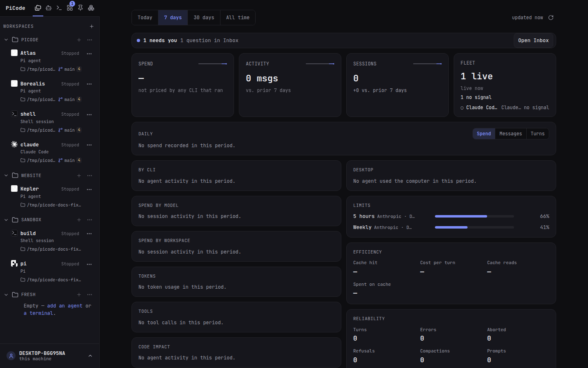Click the Claude Code starburst icon
588x368 pixels.
pos(14,144)
